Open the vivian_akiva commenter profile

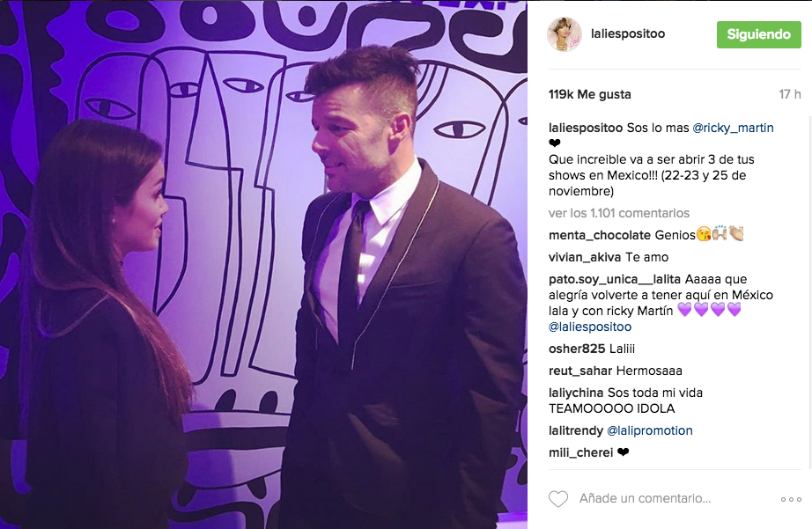(x=585, y=257)
